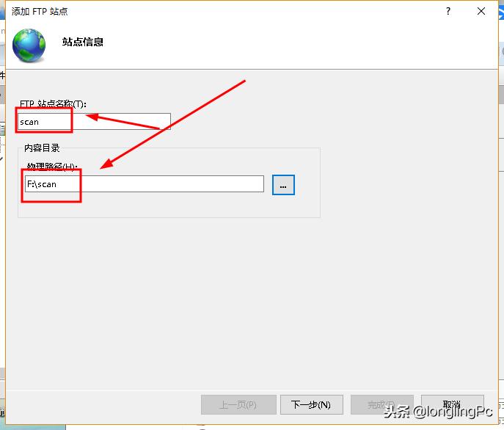Click the FTP site name input field
The width and height of the screenshot is (504, 430).
94,122
